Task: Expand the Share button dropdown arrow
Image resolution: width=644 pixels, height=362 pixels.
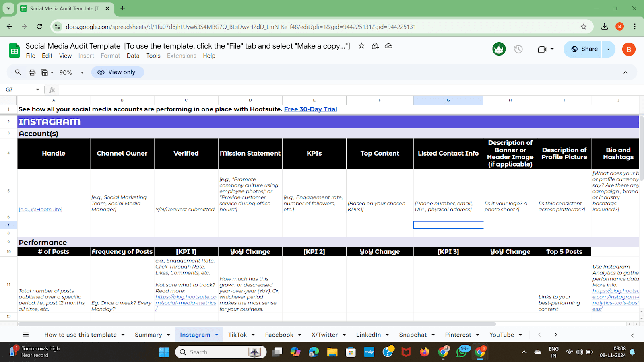Action: (608, 49)
